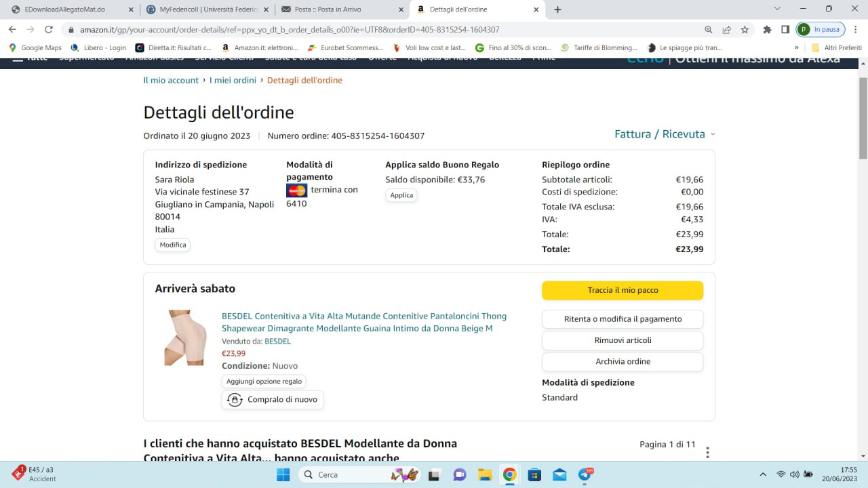Image resolution: width=868 pixels, height=488 pixels.
Task: Click the Rimuovi articoli button
Action: click(x=623, y=340)
